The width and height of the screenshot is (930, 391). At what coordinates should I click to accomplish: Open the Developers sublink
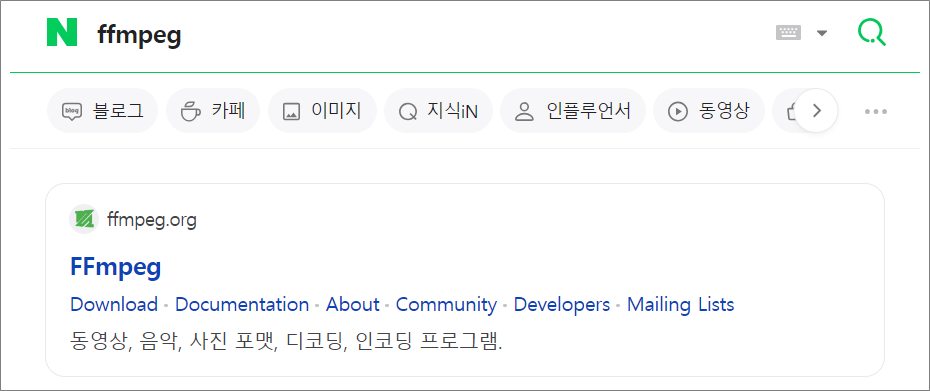(x=562, y=304)
